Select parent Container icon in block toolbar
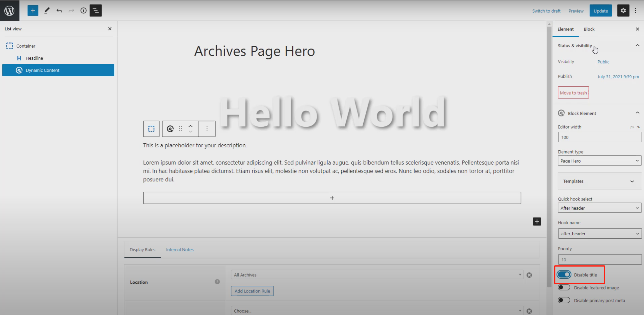Viewport: 644px width, 315px height. 151,129
